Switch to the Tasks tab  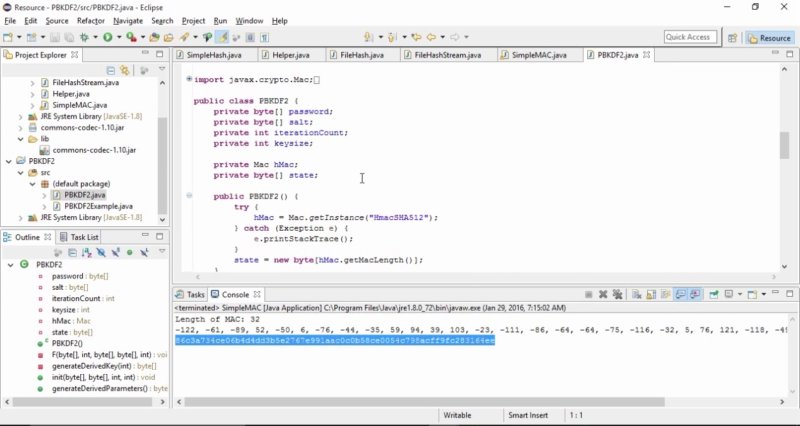coord(190,294)
